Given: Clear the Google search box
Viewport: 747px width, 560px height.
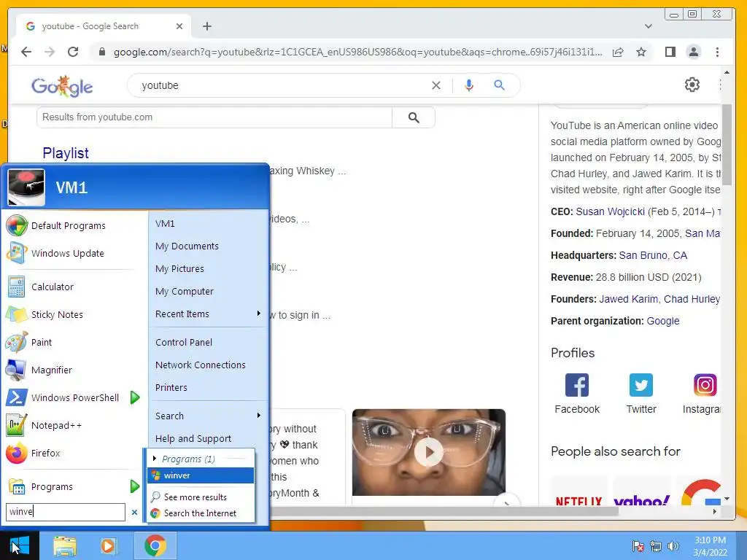Looking at the screenshot, I should click(x=436, y=85).
